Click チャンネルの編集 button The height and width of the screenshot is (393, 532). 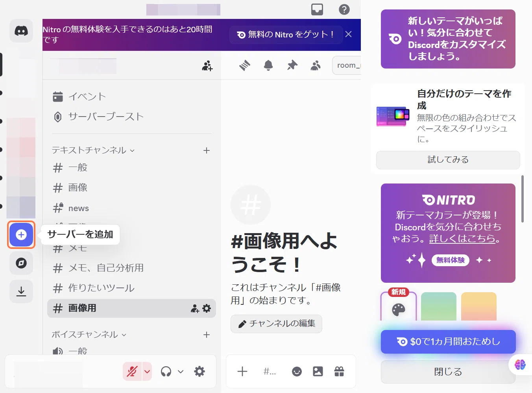click(x=276, y=324)
